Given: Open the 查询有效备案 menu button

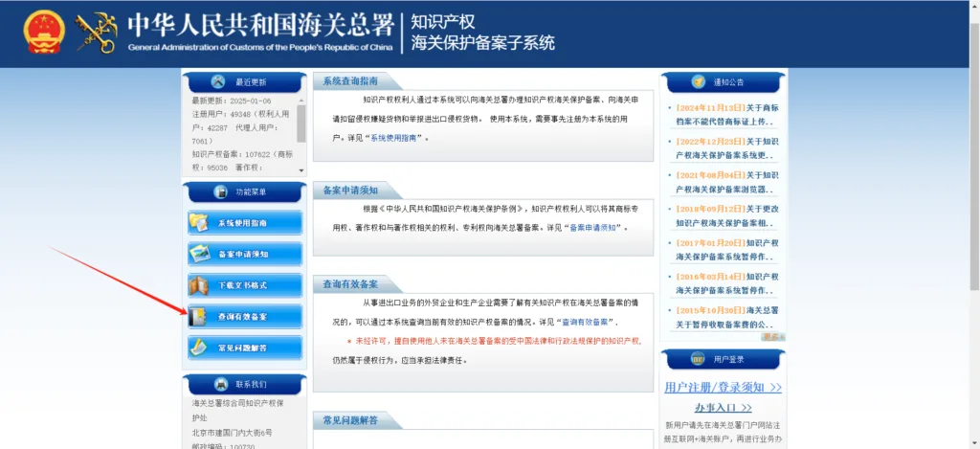Looking at the screenshot, I should 245,317.
